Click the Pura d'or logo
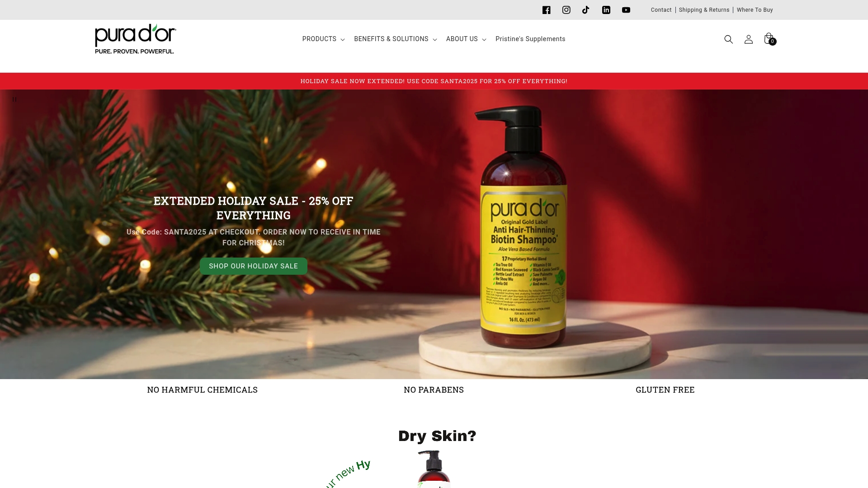The image size is (868, 488). (x=135, y=39)
